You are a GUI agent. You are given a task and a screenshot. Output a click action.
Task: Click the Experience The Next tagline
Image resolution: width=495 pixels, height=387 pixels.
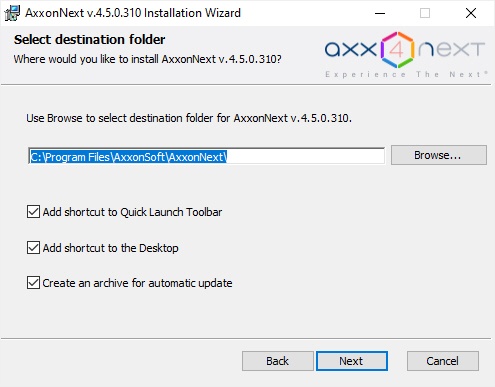pyautogui.click(x=406, y=74)
